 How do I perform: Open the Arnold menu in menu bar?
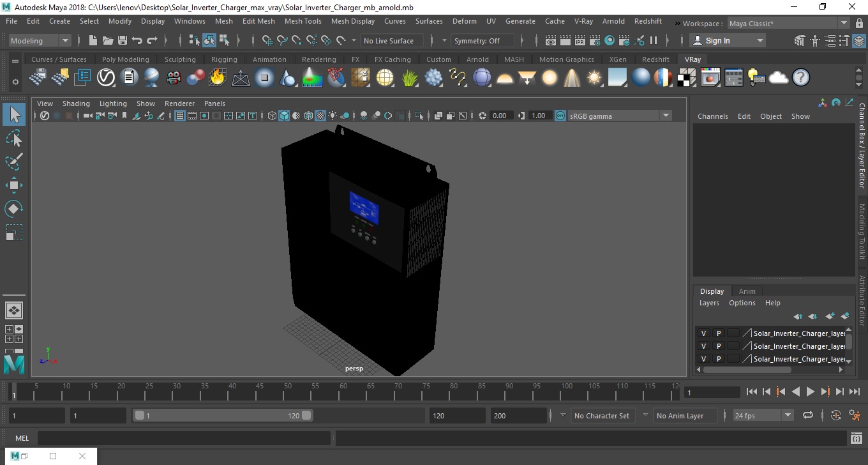tap(614, 21)
